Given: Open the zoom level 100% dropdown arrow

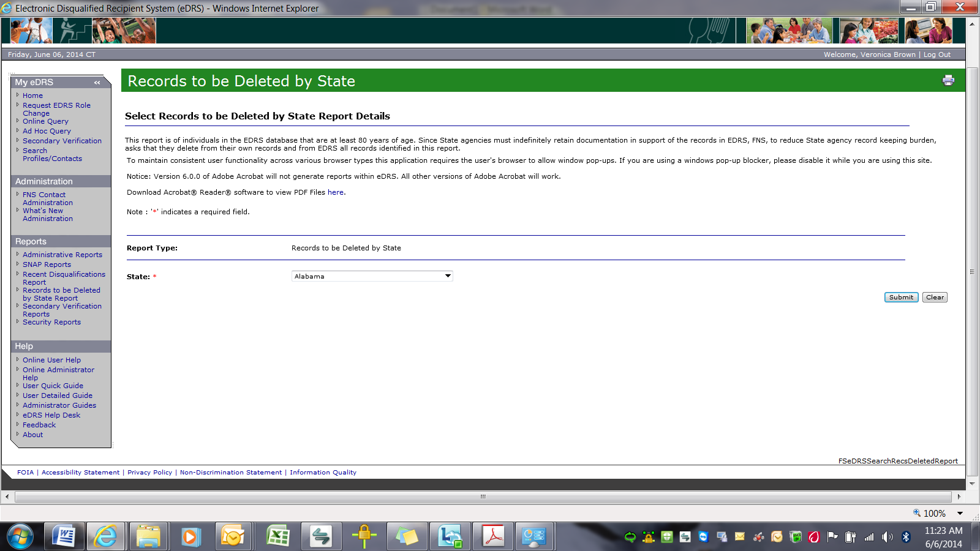Looking at the screenshot, I should [960, 514].
